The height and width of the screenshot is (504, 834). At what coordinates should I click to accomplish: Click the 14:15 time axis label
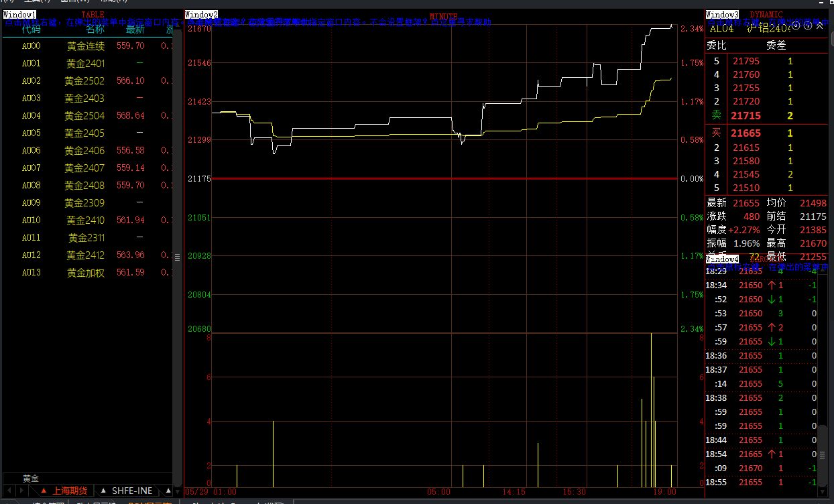coord(514,491)
